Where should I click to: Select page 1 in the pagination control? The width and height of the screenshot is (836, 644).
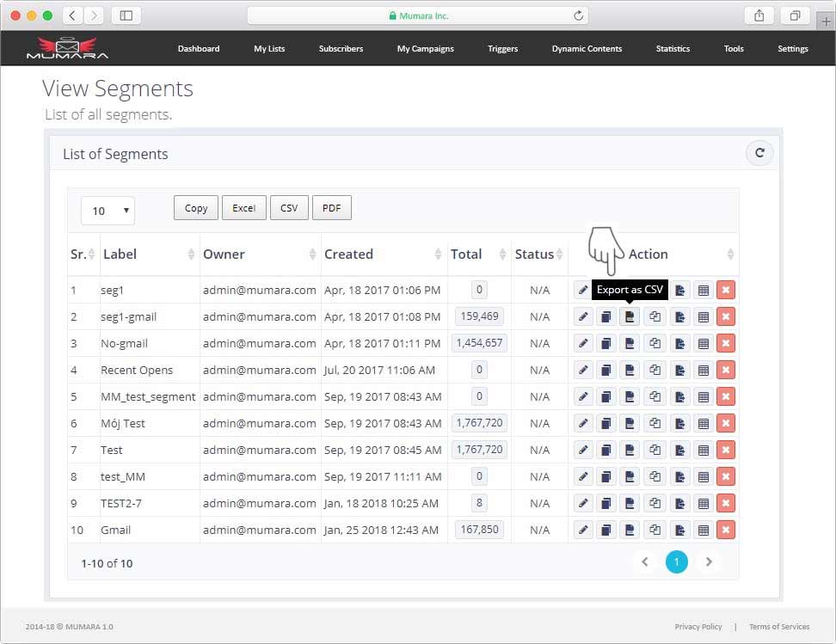pos(677,561)
